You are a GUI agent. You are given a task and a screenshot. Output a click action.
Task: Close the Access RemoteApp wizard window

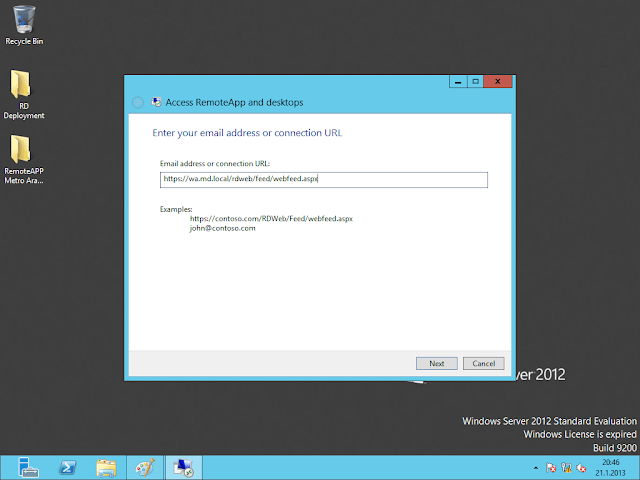tap(500, 81)
